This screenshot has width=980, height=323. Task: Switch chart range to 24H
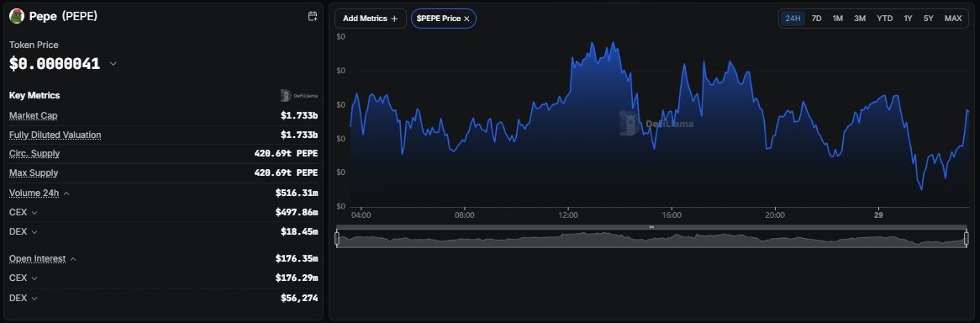pyautogui.click(x=793, y=19)
